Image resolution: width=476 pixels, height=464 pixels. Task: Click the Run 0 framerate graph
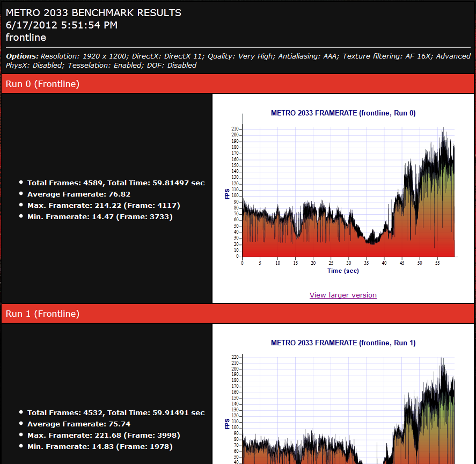pos(343,191)
